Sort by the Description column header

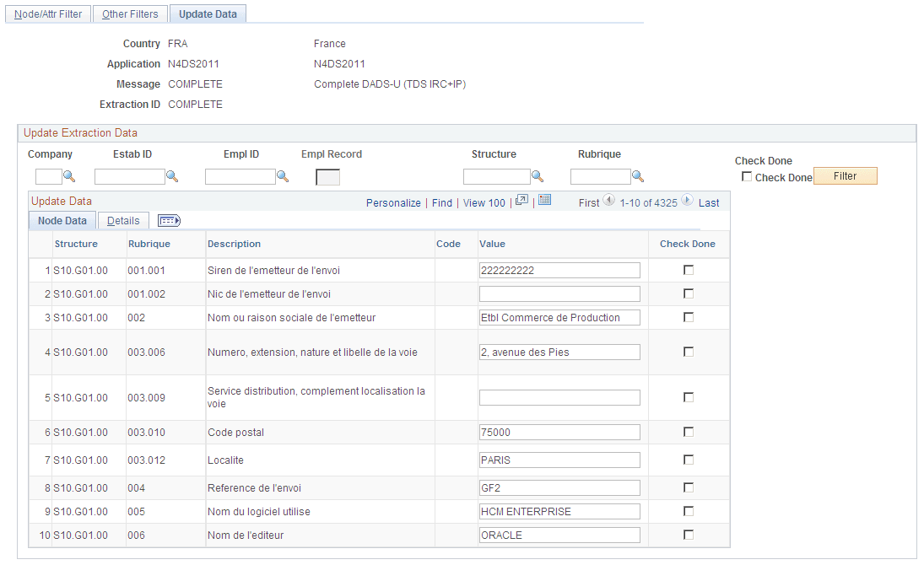pyautogui.click(x=234, y=244)
